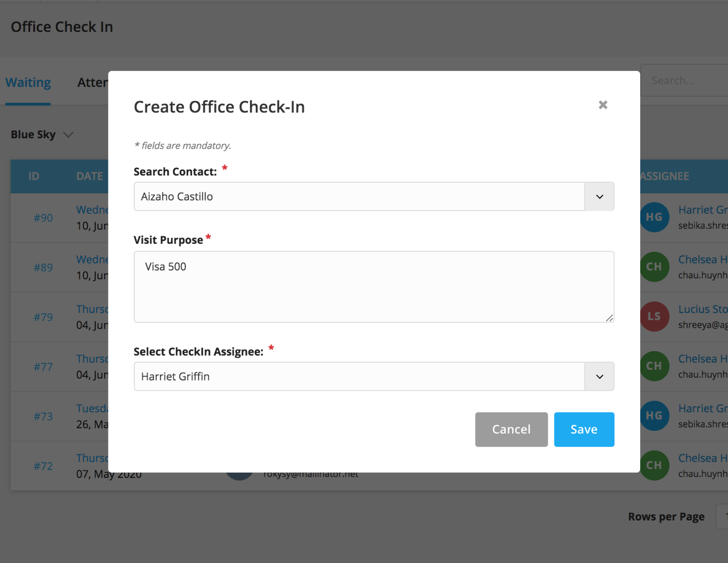Image resolution: width=728 pixels, height=563 pixels.
Task: Expand the CheckIn Assignee dropdown arrow
Action: tap(599, 377)
